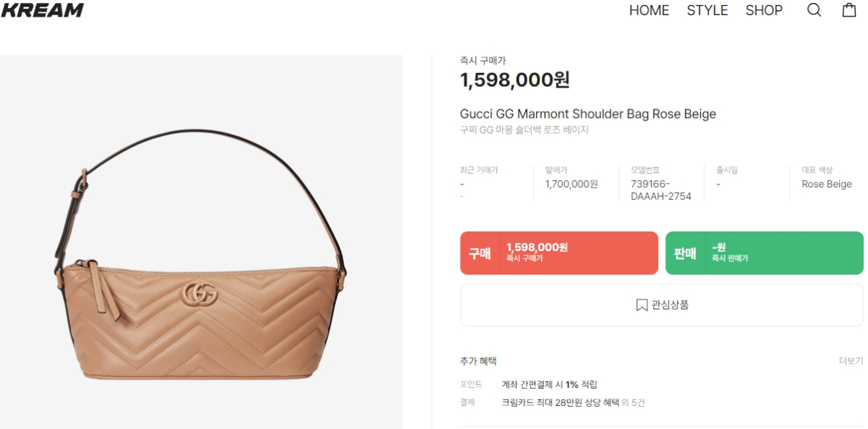Add item to 관심상품 wishlist
868x429 pixels.
pyautogui.click(x=662, y=305)
